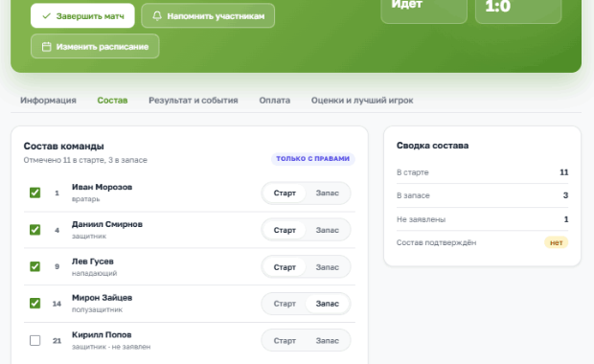Move Иван Морозов to Запас

coord(328,193)
